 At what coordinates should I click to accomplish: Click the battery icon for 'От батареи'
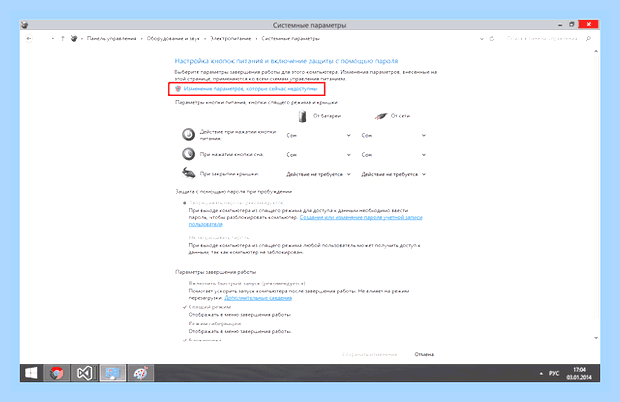302,116
